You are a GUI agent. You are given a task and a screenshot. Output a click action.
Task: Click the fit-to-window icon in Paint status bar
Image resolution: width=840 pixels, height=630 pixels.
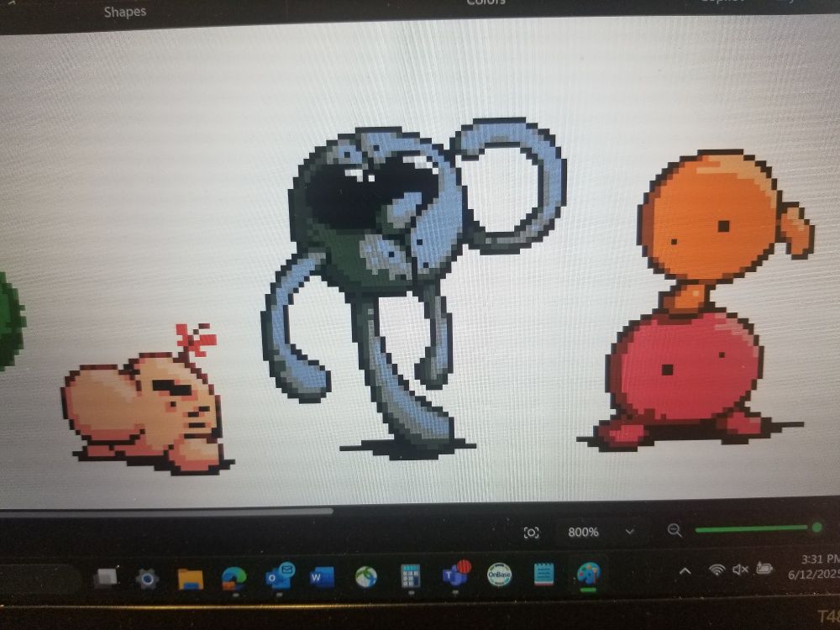pos(531,533)
